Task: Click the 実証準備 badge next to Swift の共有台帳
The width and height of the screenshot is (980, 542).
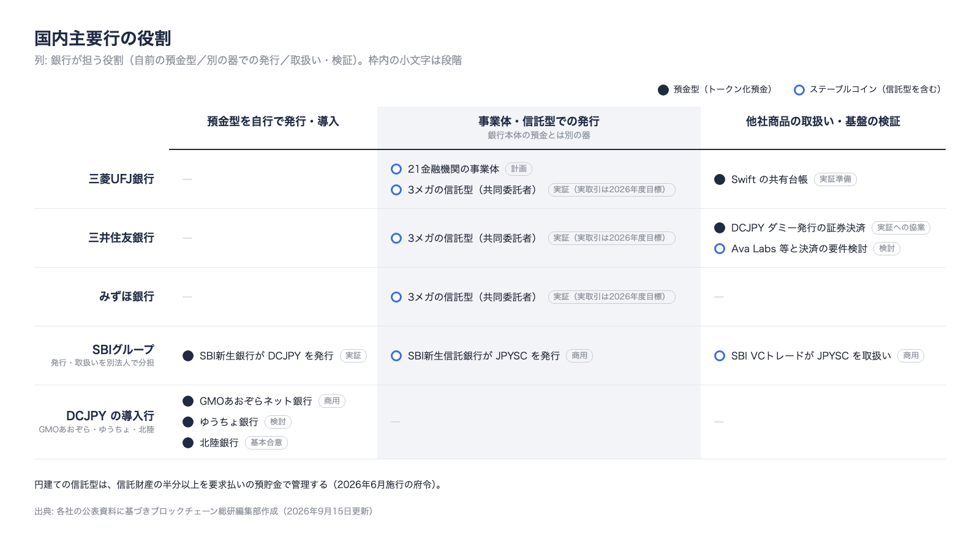Action: [x=835, y=179]
